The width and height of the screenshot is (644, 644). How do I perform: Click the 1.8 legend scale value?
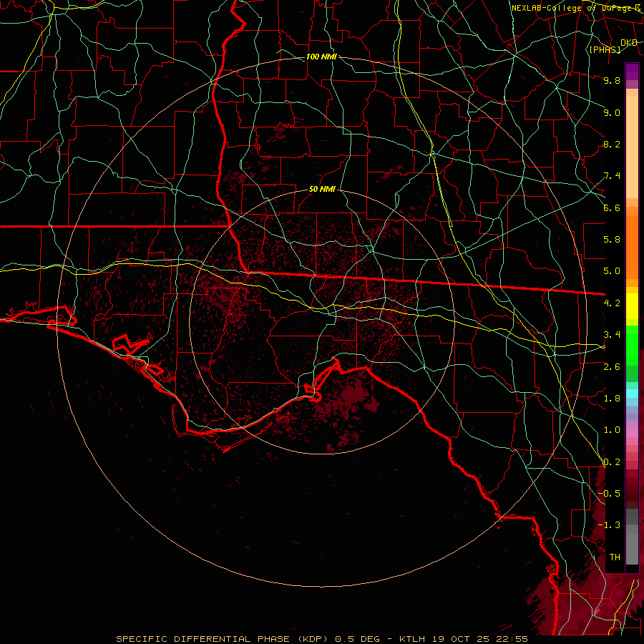tap(612, 399)
